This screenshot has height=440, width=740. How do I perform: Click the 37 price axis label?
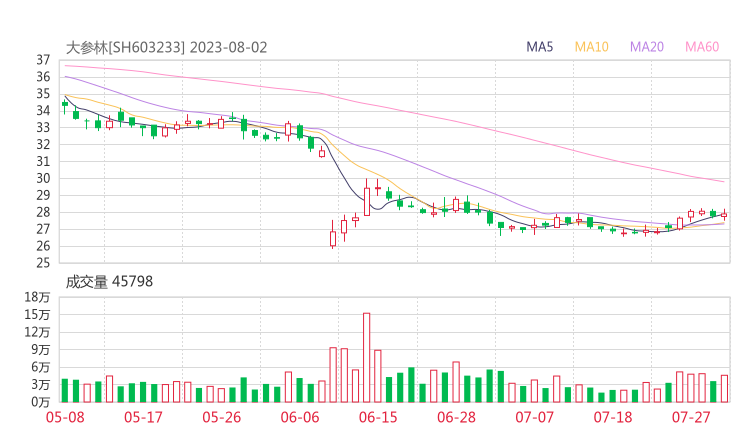43,60
